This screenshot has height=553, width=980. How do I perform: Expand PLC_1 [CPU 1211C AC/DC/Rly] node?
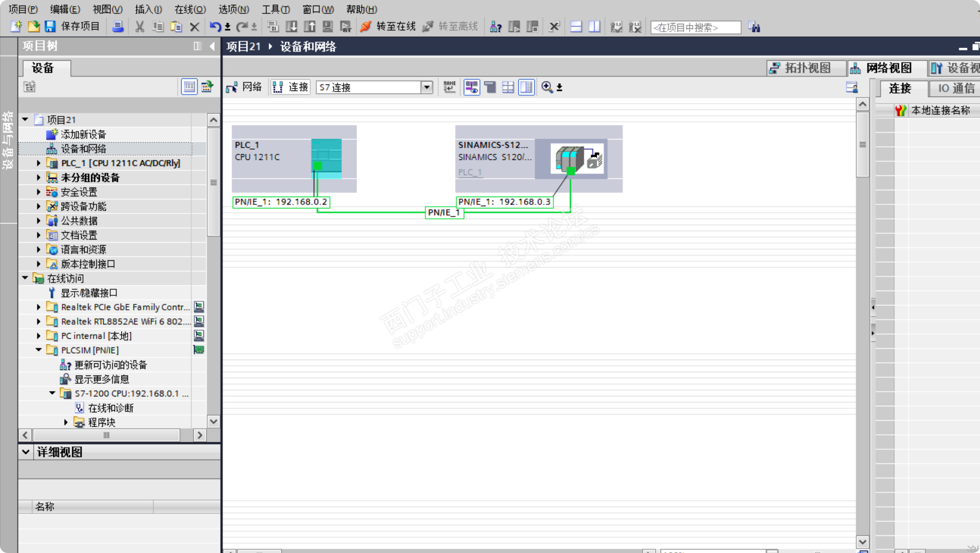[39, 163]
